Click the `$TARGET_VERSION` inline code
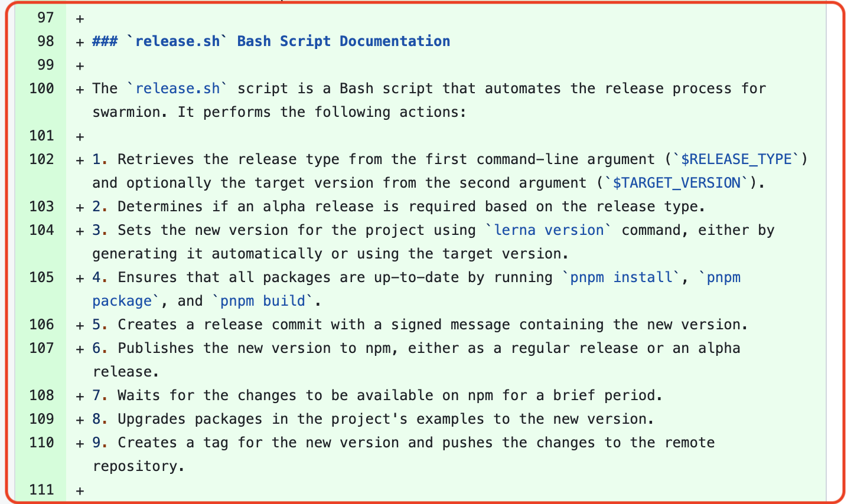Viewport: 854px width, 504px height. pos(676,183)
